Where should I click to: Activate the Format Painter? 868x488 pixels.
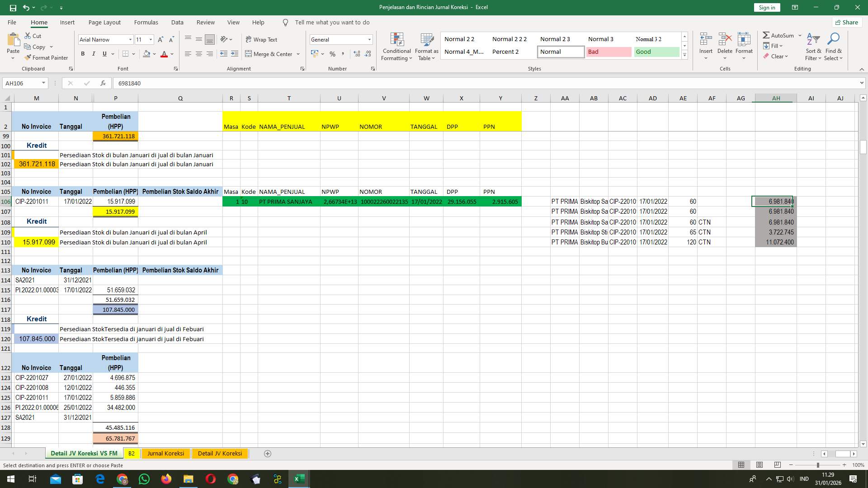(x=47, y=57)
